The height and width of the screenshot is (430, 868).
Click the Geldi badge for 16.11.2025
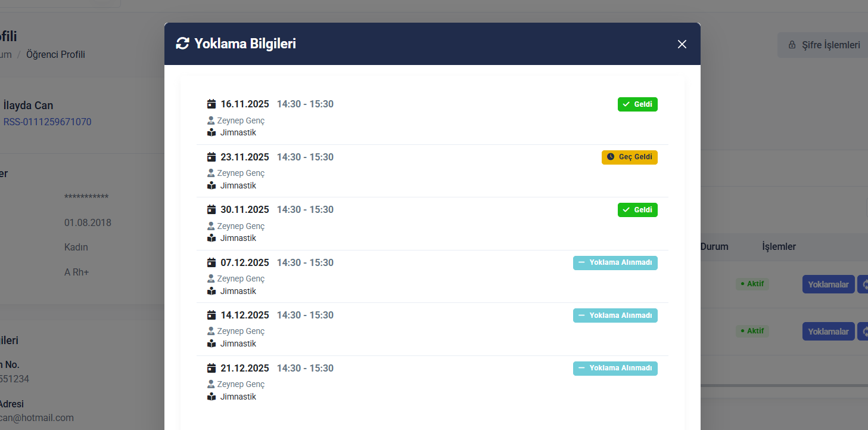[637, 104]
